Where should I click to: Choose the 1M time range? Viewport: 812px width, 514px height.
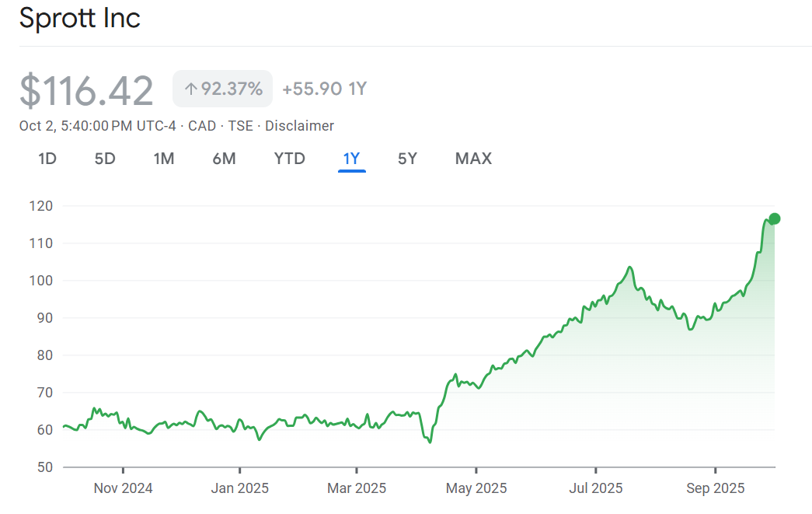click(x=163, y=159)
